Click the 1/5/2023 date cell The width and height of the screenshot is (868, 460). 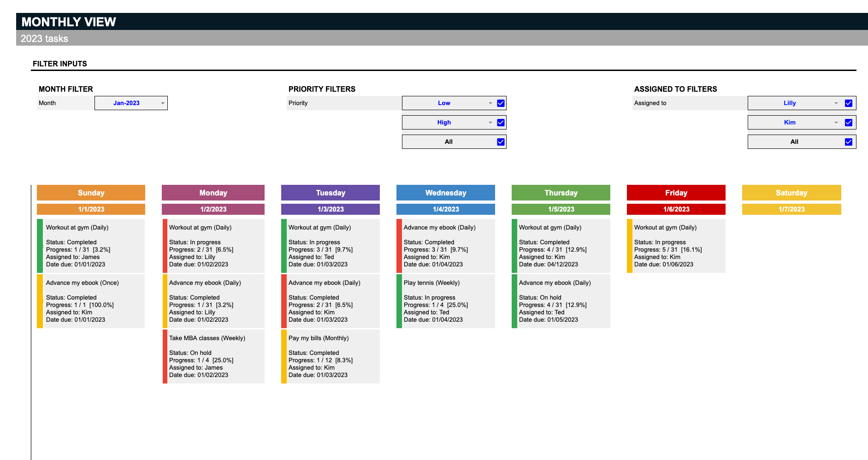pyautogui.click(x=561, y=209)
